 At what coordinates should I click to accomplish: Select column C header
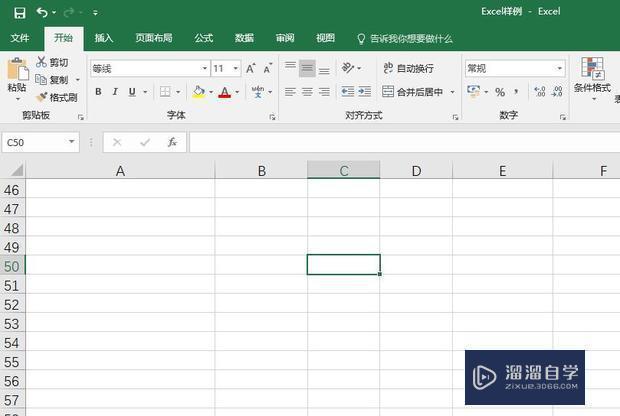[x=344, y=170]
